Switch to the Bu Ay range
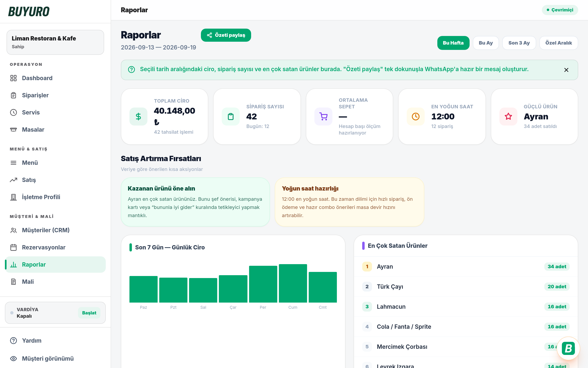 point(486,43)
